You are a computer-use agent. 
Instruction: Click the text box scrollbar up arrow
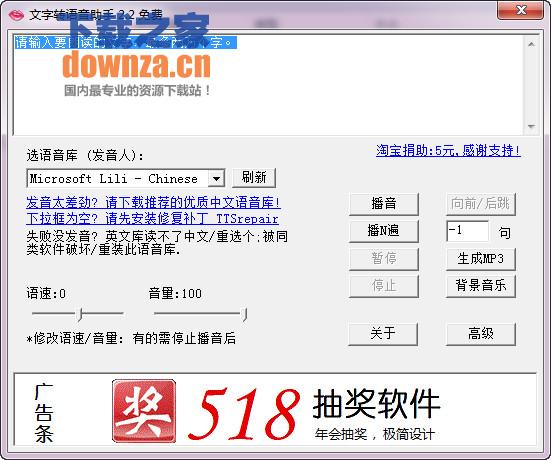(x=531, y=44)
